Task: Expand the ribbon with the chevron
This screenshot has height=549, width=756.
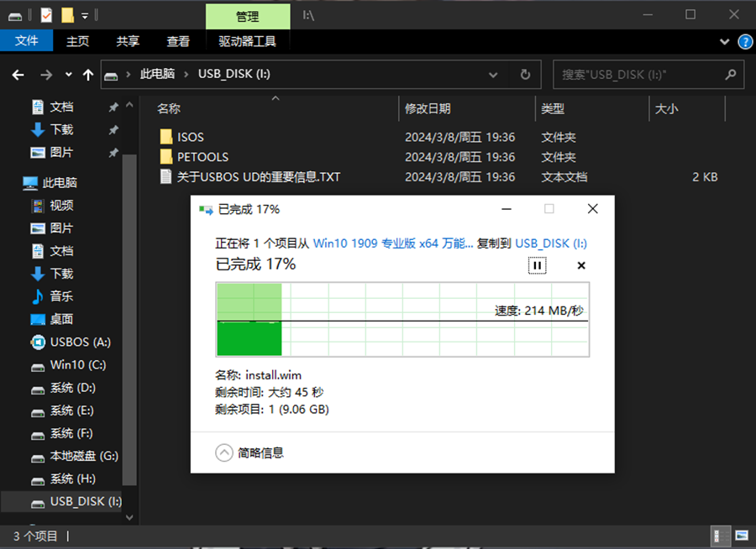Action: click(x=725, y=41)
